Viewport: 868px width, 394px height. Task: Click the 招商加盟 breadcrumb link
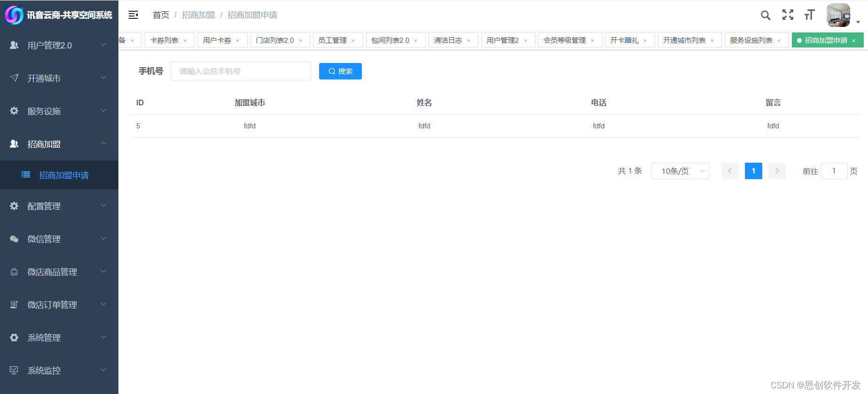tap(198, 15)
